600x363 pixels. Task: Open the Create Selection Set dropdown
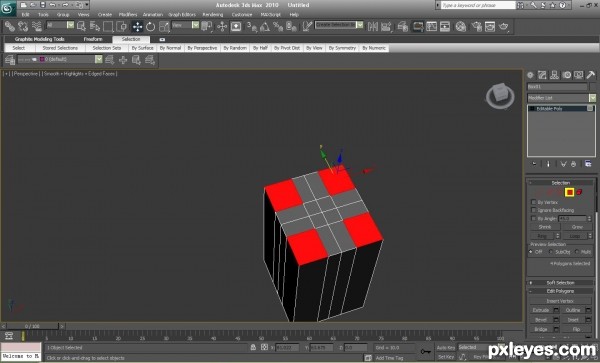(x=360, y=25)
